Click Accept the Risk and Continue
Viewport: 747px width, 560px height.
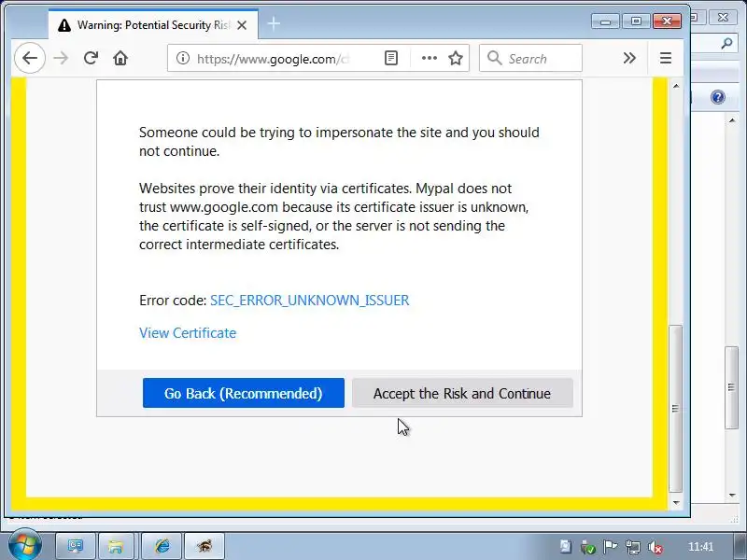coord(462,393)
